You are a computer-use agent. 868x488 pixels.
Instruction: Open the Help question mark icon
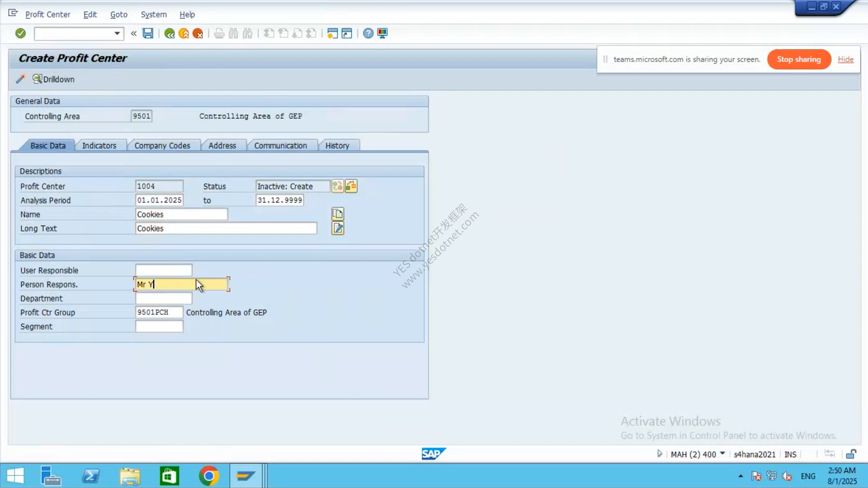point(368,33)
